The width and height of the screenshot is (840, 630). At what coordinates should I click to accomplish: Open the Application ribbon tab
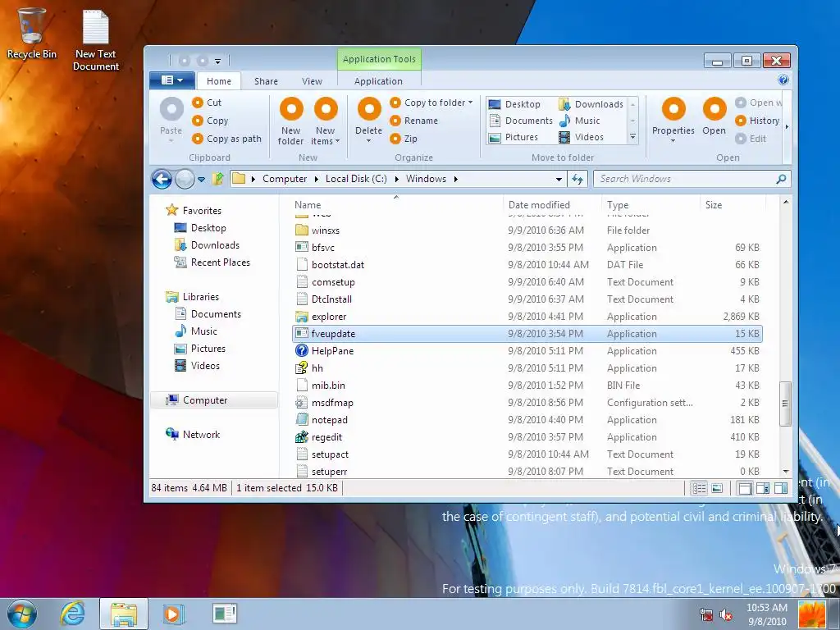point(378,81)
